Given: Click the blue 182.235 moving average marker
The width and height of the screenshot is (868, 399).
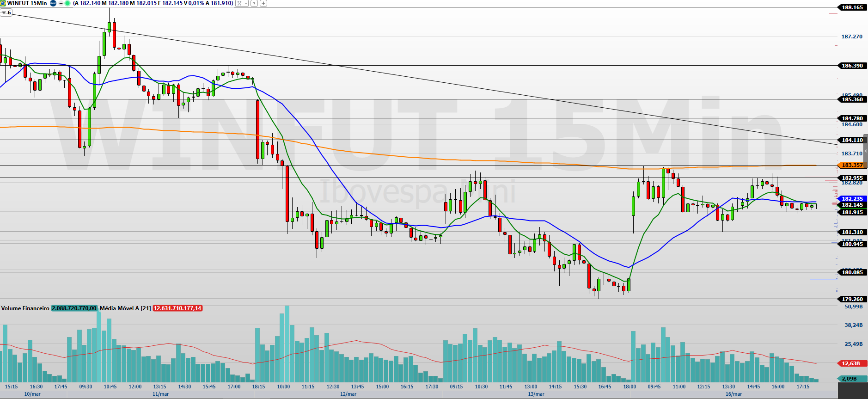Looking at the screenshot, I should tap(851, 199).
